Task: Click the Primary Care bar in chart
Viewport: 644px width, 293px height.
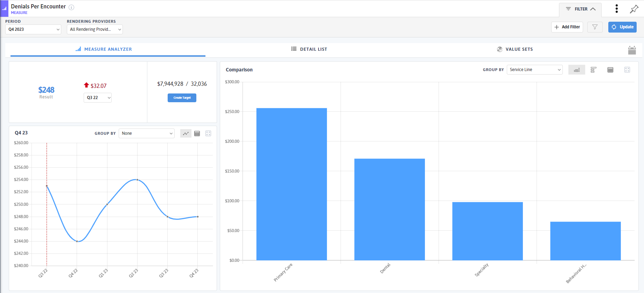Action: (x=292, y=184)
